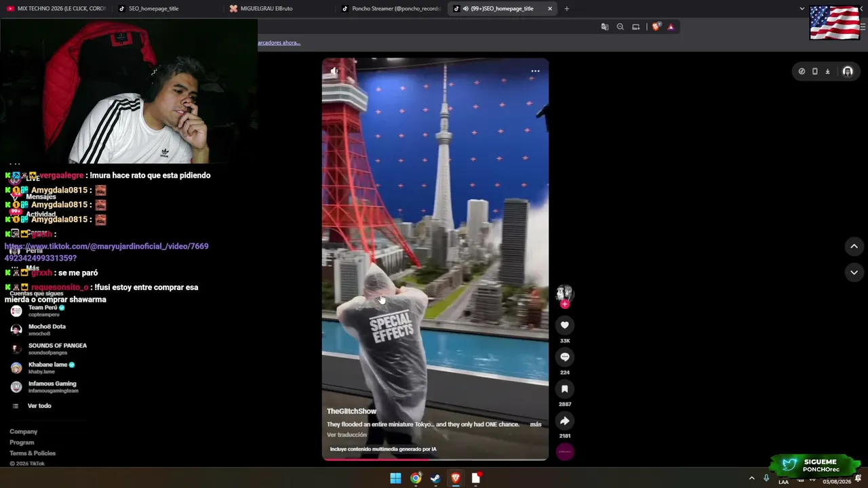Viewport: 868px width, 488px height.
Task: Open the TikTok profile avatar in the top-right pill
Action: pos(848,71)
